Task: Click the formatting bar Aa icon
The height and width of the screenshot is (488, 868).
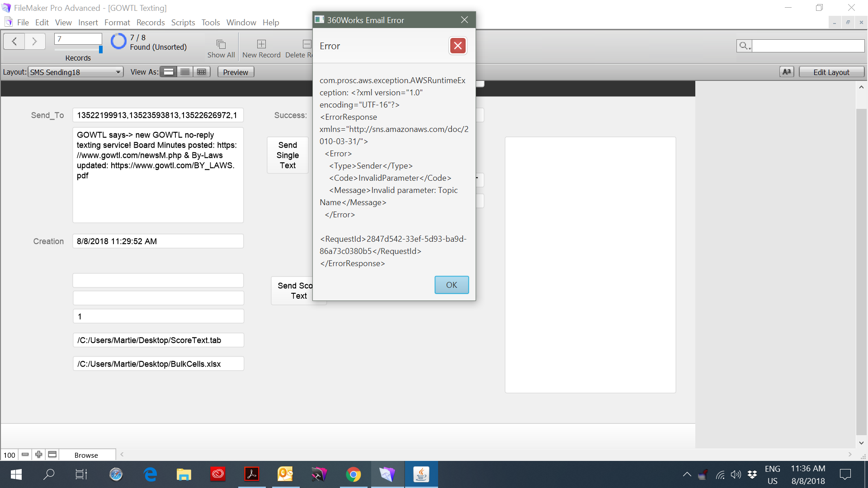Action: tap(787, 72)
